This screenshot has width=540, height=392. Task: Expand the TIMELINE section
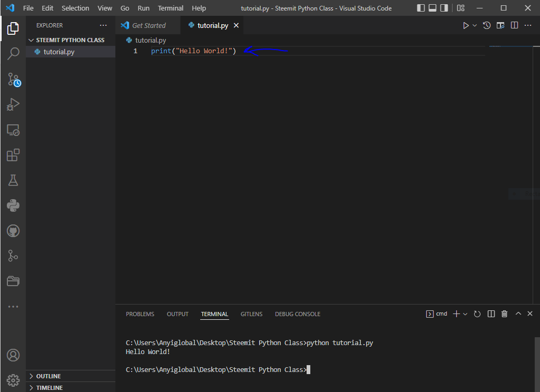(49, 388)
